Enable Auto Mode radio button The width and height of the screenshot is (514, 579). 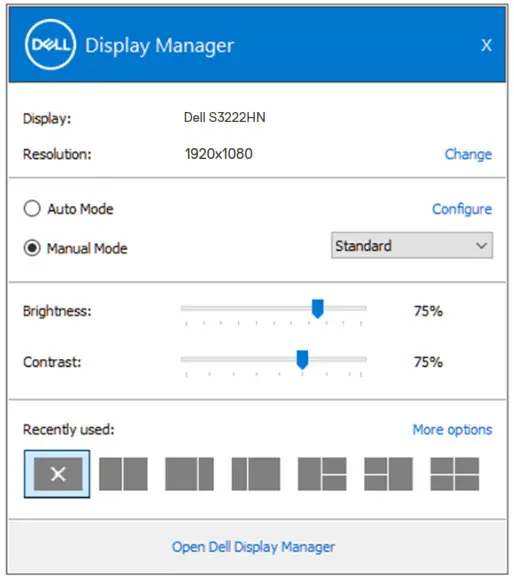[32, 209]
